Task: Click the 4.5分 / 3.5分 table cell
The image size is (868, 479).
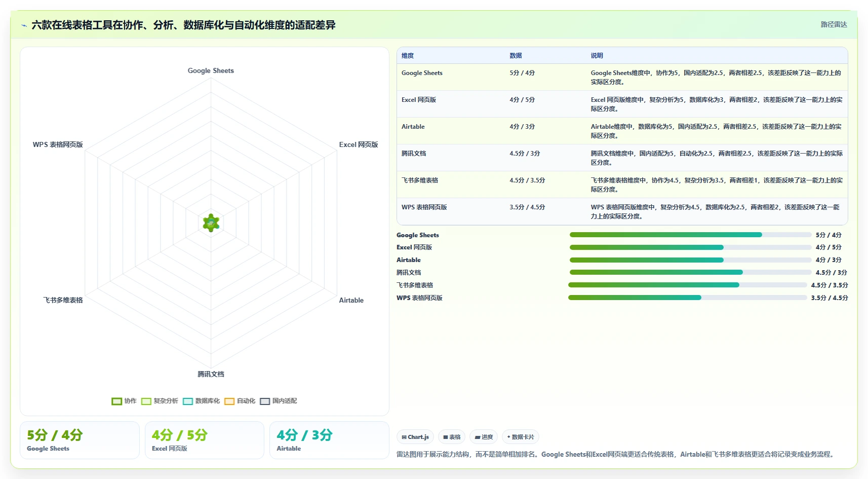Action: 527,180
